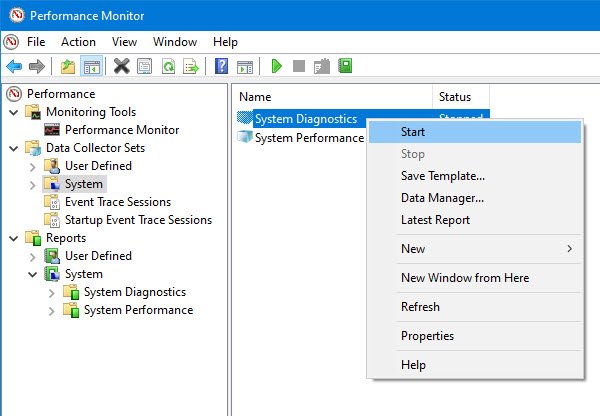Collapse the Monitoring Tools tree node
The image size is (600, 416).
pyautogui.click(x=14, y=112)
